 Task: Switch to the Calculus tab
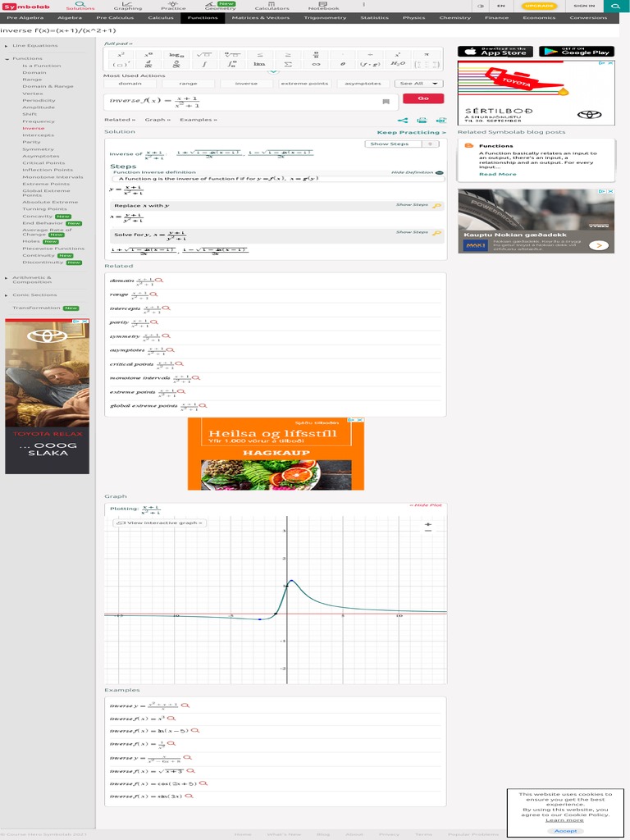pos(161,18)
